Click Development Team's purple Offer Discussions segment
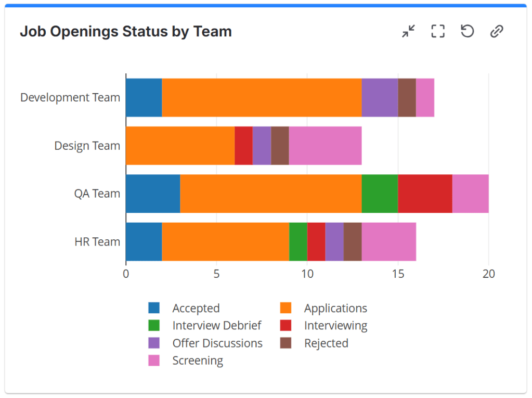This screenshot has height=398, width=532. (380, 98)
